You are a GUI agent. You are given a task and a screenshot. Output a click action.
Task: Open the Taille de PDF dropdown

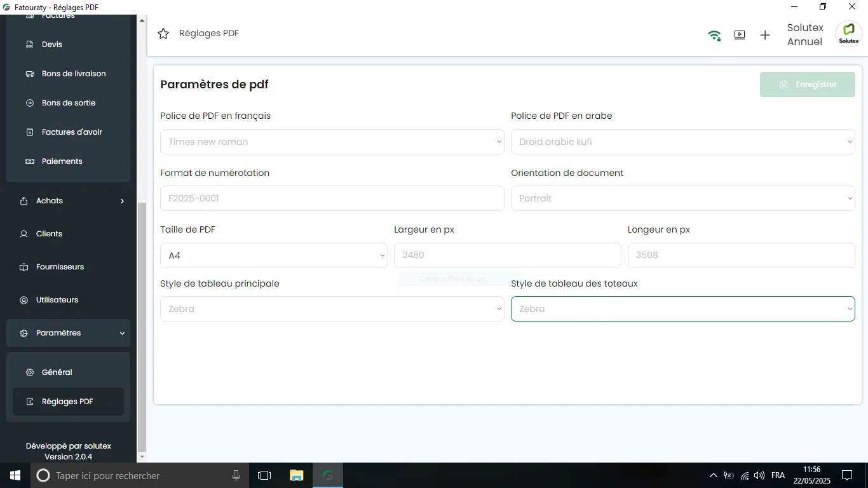pos(273,255)
